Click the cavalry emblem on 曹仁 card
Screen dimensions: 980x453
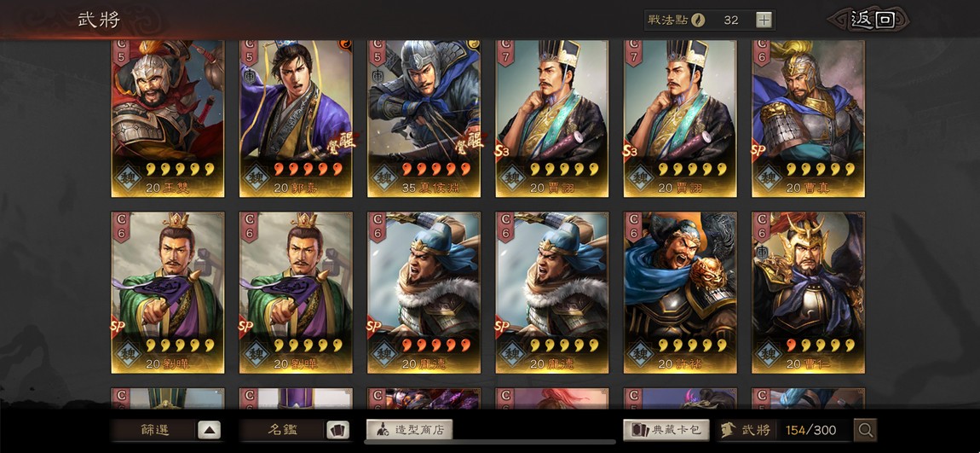762,252
